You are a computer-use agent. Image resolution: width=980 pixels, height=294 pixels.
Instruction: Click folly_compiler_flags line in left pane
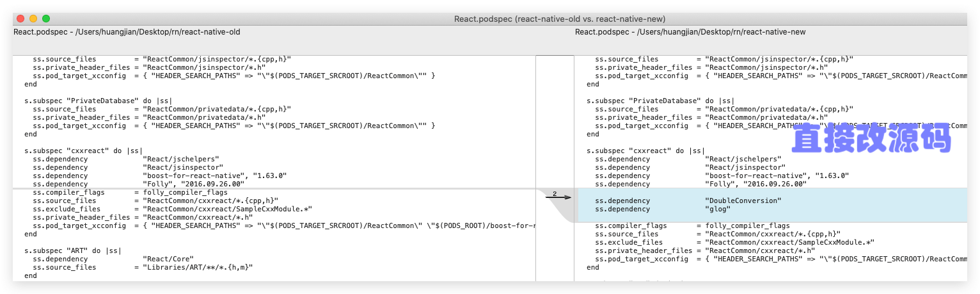[x=130, y=192]
